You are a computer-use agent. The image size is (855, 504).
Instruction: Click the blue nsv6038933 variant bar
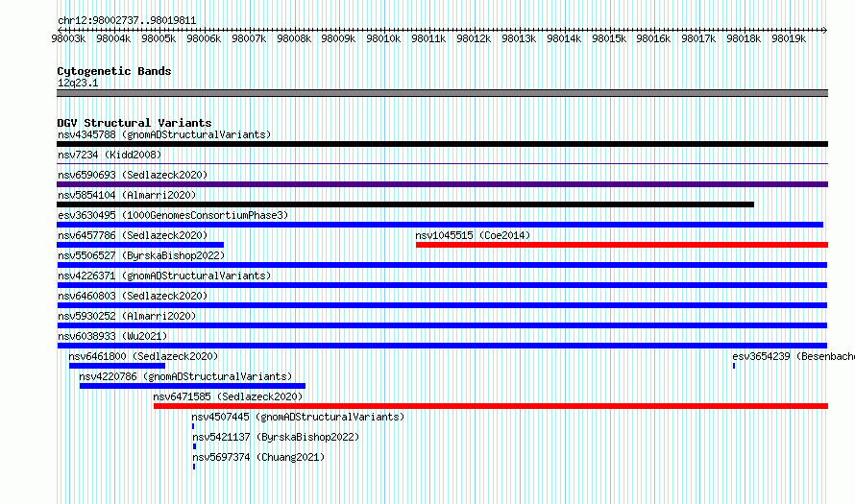click(x=442, y=346)
